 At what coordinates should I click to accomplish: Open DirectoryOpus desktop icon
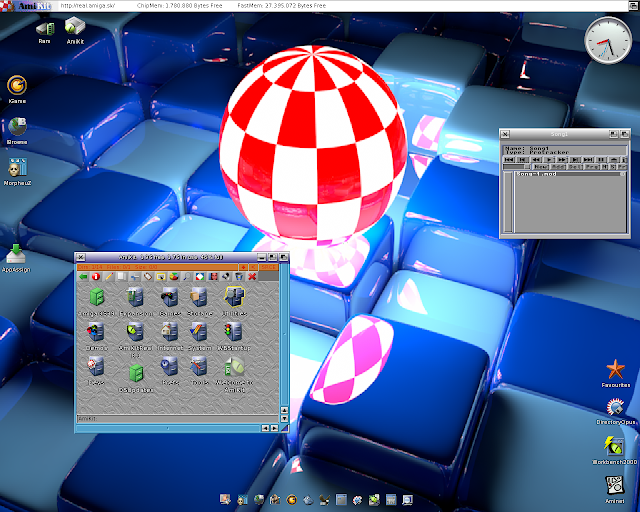tap(615, 412)
